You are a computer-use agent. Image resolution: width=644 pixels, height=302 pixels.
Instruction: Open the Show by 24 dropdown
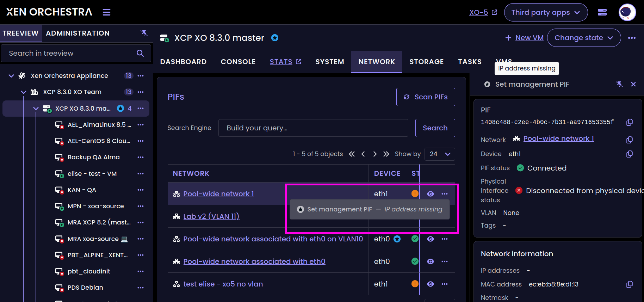[x=440, y=154]
